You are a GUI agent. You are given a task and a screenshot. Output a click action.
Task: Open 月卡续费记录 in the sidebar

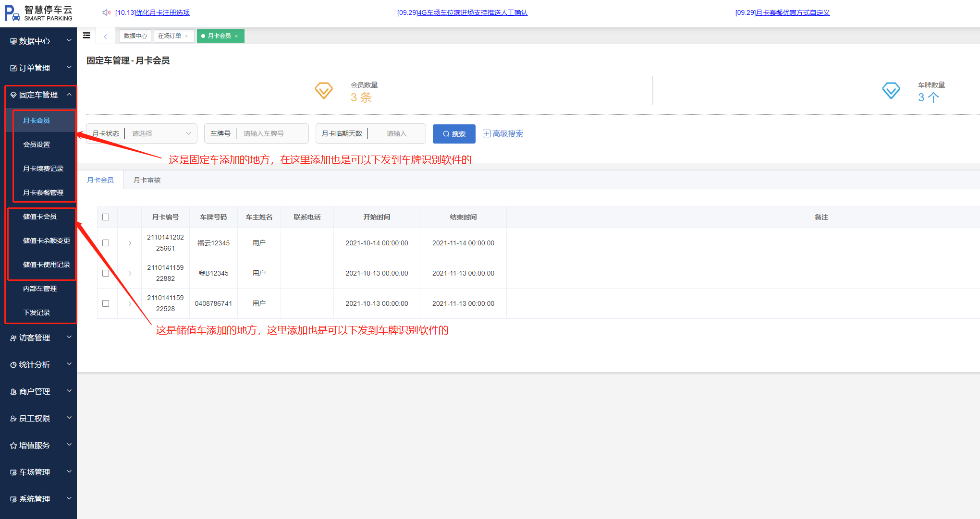click(43, 169)
